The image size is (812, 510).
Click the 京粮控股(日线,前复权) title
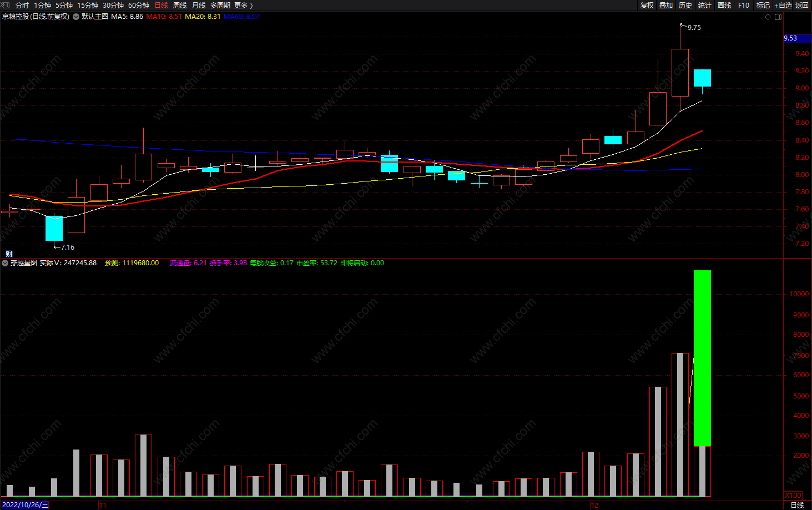[36, 17]
